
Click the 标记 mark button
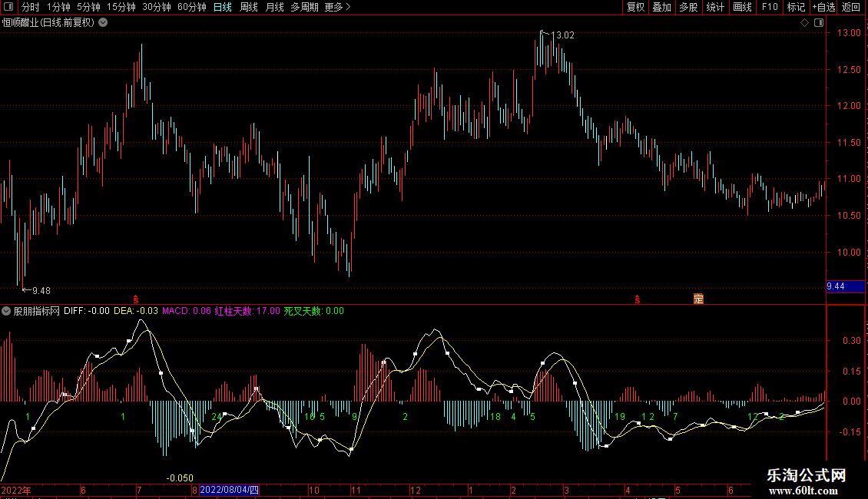coord(796,7)
